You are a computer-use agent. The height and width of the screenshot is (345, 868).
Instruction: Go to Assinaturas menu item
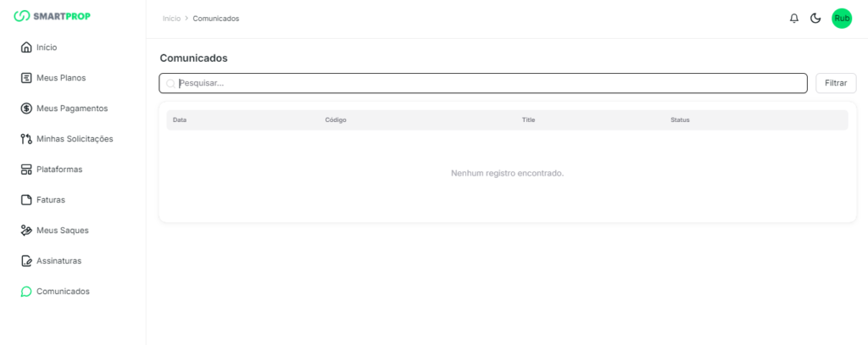pyautogui.click(x=58, y=261)
